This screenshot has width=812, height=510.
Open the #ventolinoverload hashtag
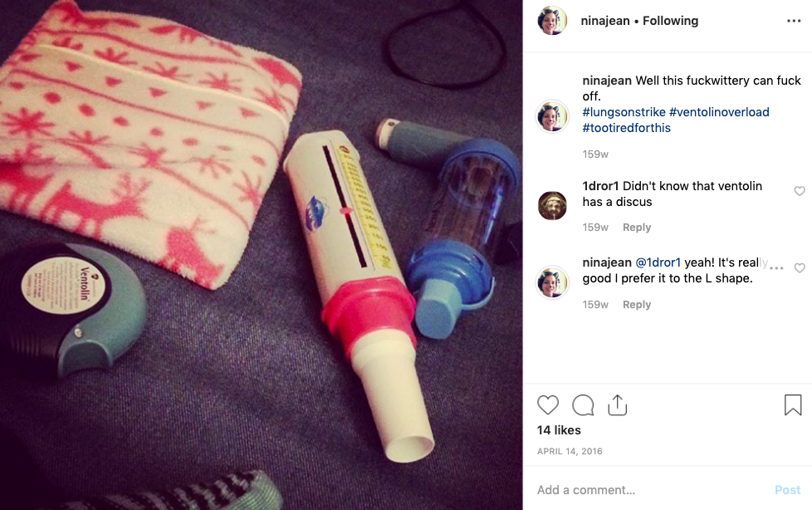coord(719,112)
